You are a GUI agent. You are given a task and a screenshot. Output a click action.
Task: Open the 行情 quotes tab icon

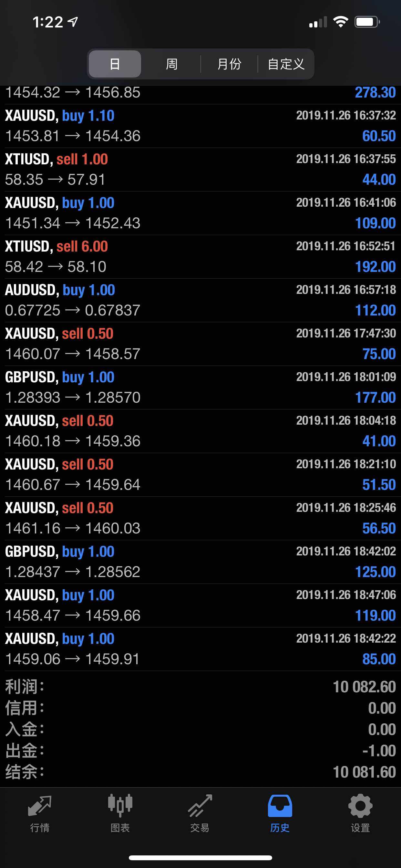(x=39, y=806)
